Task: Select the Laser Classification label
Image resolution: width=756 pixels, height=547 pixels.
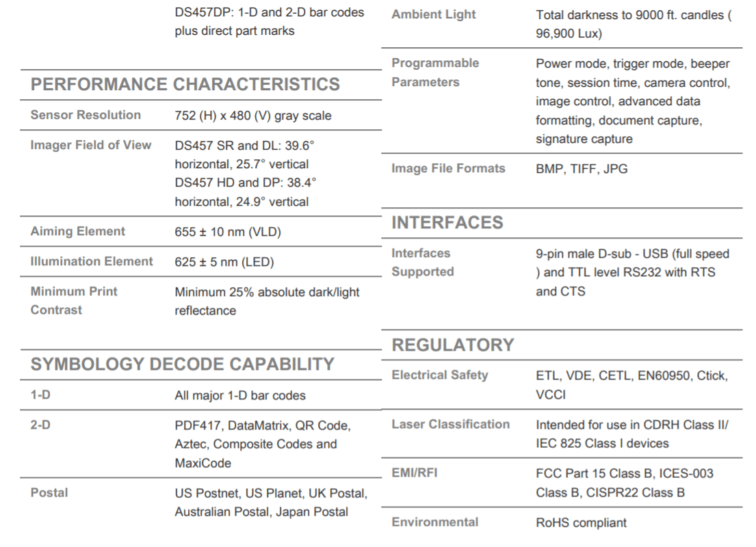Action: pos(450,424)
